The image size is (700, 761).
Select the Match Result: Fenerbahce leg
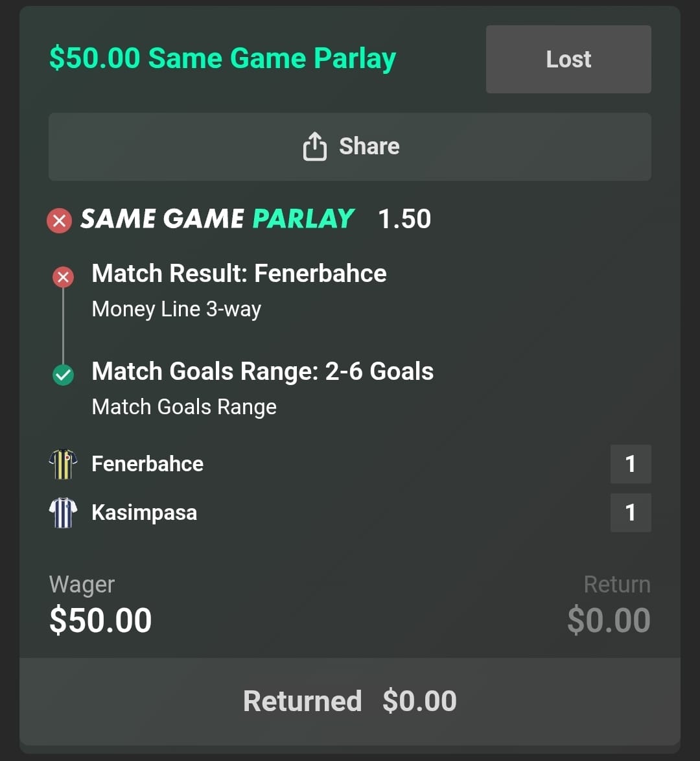tap(239, 274)
